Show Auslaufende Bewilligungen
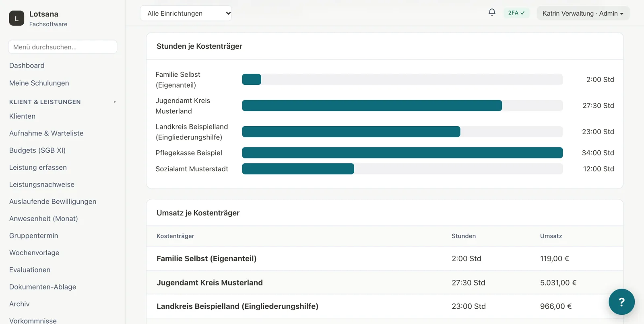Image resolution: width=644 pixels, height=324 pixels. pyautogui.click(x=53, y=202)
